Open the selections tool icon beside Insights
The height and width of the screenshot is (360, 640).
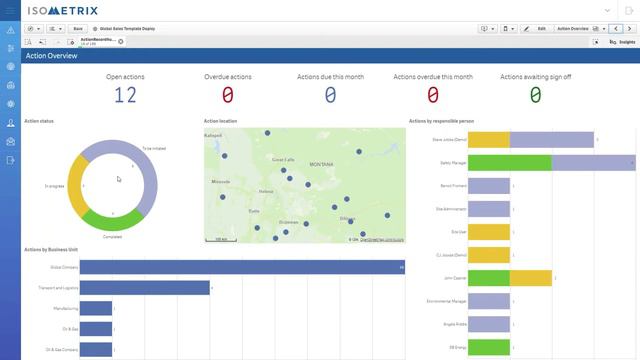coord(596,42)
